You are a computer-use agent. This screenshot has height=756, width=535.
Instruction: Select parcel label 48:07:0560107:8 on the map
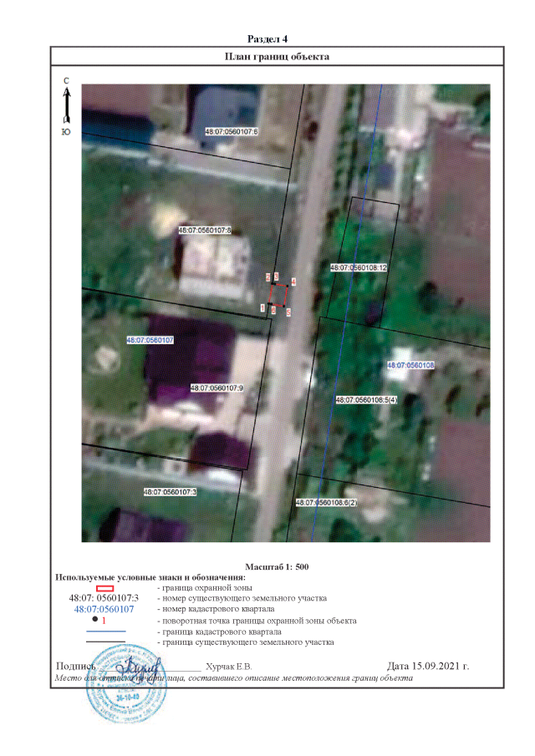click(204, 230)
